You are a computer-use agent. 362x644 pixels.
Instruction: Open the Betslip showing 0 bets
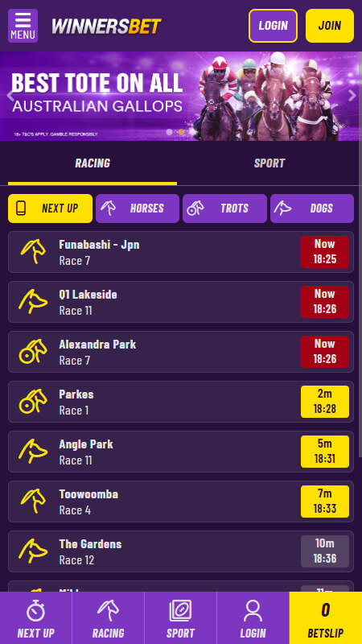tap(326, 617)
